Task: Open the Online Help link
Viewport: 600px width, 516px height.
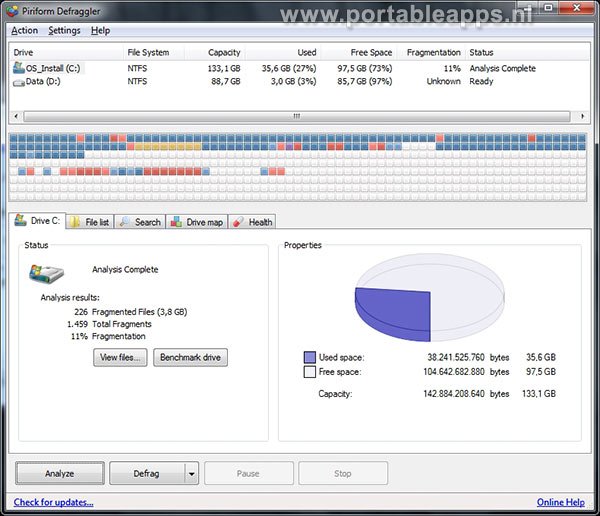Action: click(x=561, y=502)
